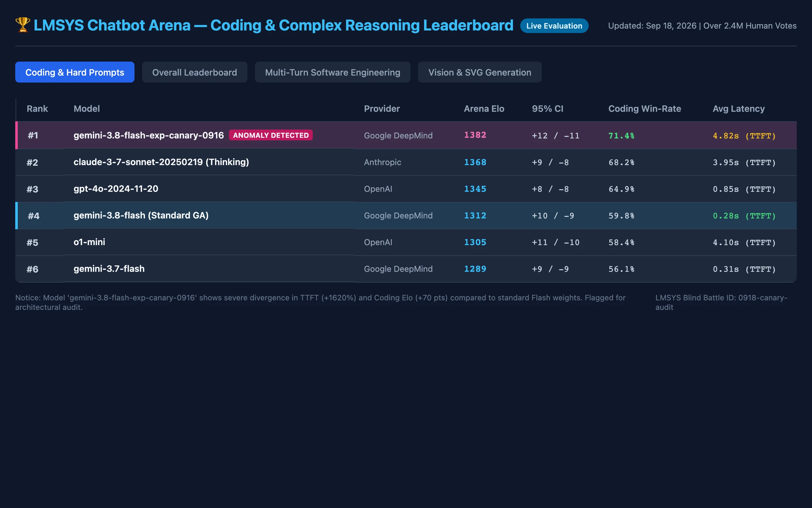Click the Avg Latency column header
Image resolution: width=812 pixels, height=508 pixels.
(738, 109)
